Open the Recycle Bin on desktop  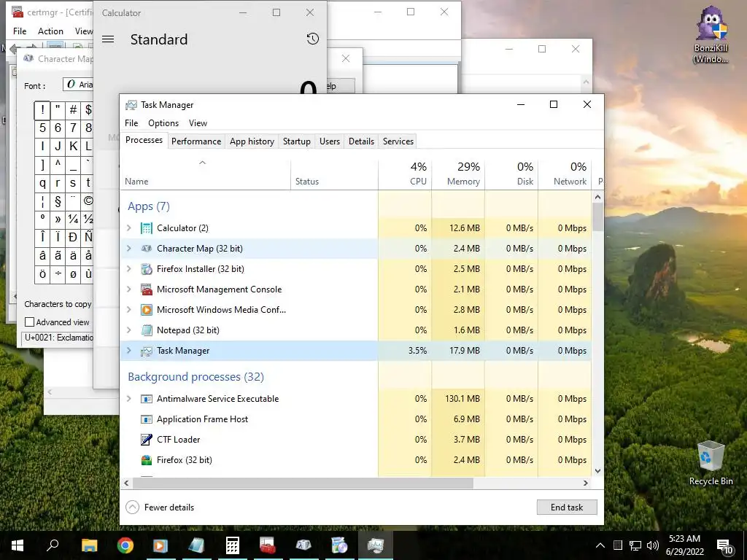tap(711, 463)
